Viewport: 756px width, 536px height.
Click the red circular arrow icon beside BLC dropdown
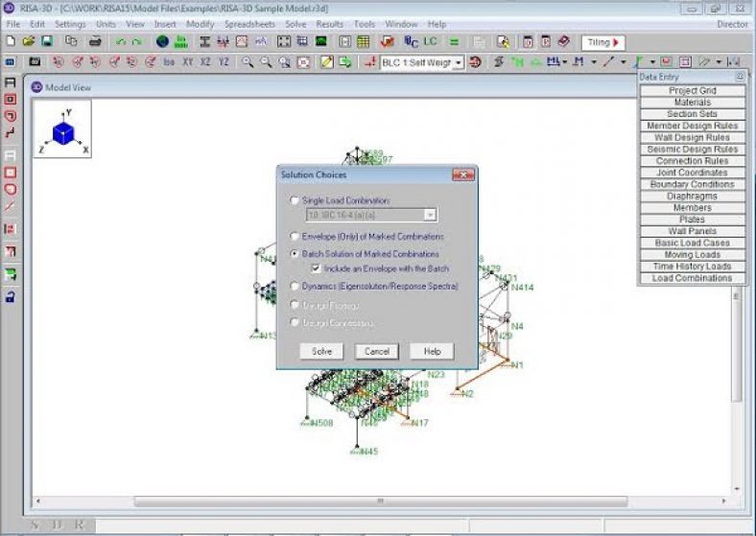476,62
